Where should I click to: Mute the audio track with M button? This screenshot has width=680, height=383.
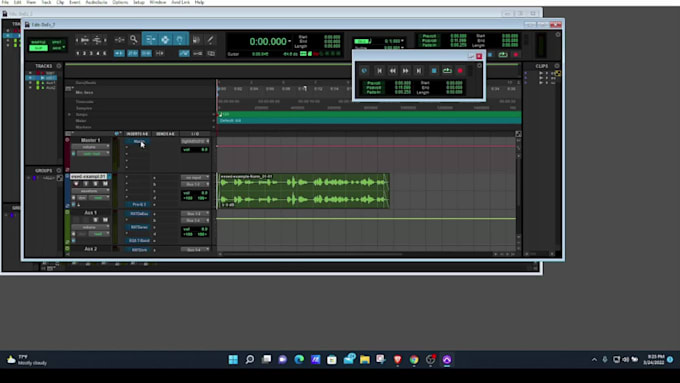coord(105,184)
